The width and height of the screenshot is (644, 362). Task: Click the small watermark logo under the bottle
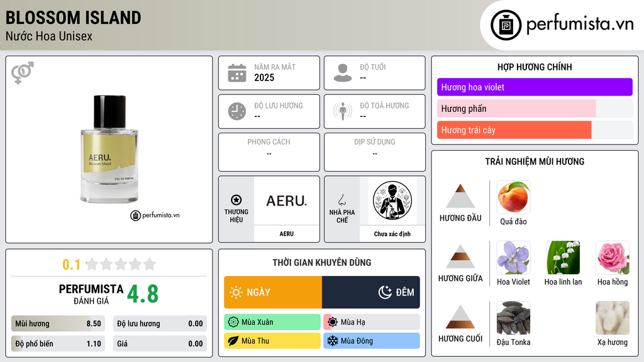(x=155, y=215)
